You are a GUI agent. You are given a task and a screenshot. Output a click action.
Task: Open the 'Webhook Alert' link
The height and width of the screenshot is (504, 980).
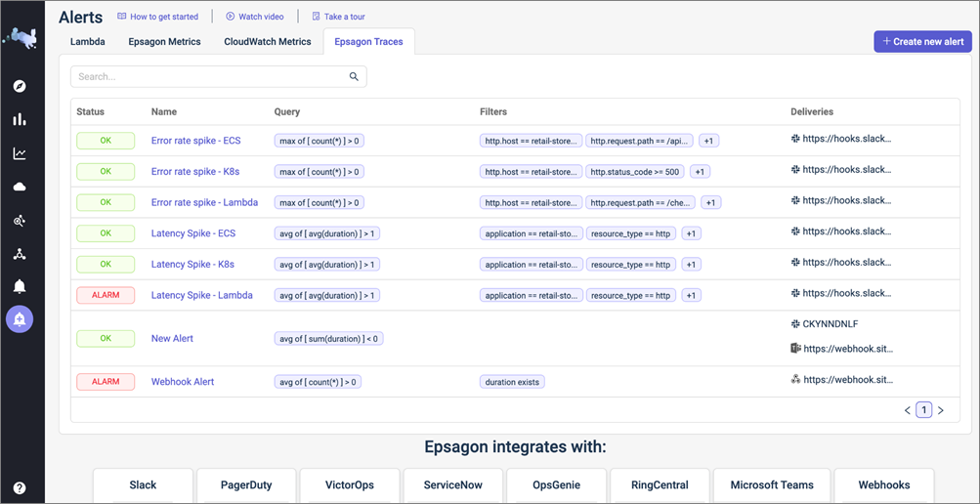coord(183,382)
